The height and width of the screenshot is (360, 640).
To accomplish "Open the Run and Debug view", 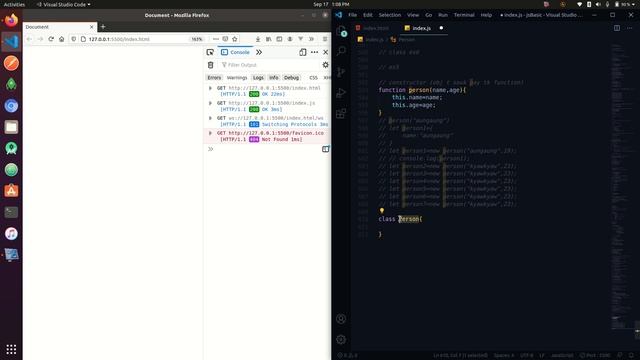I will coord(341,93).
